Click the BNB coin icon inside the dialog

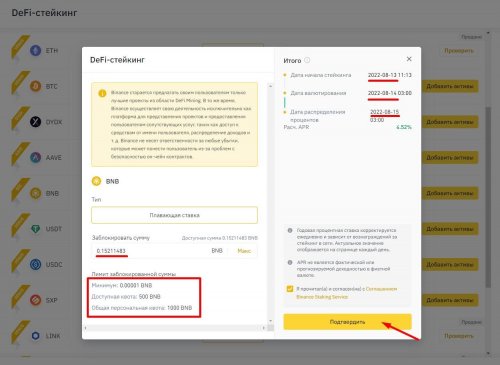coord(96,181)
